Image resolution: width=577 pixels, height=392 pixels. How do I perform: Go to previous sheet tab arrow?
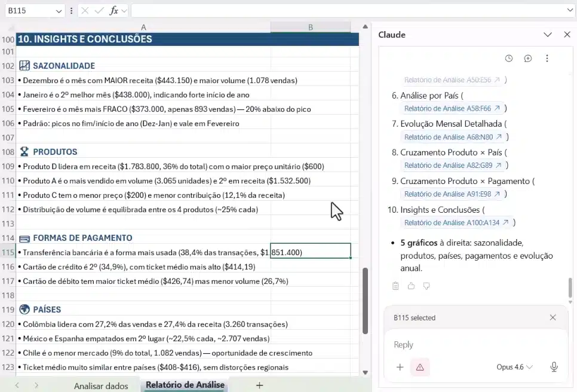(x=17, y=385)
